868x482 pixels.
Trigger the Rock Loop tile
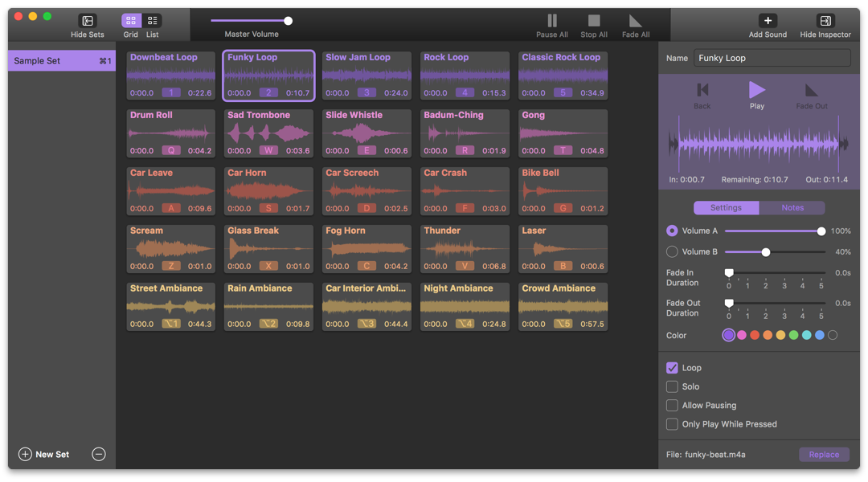point(465,76)
